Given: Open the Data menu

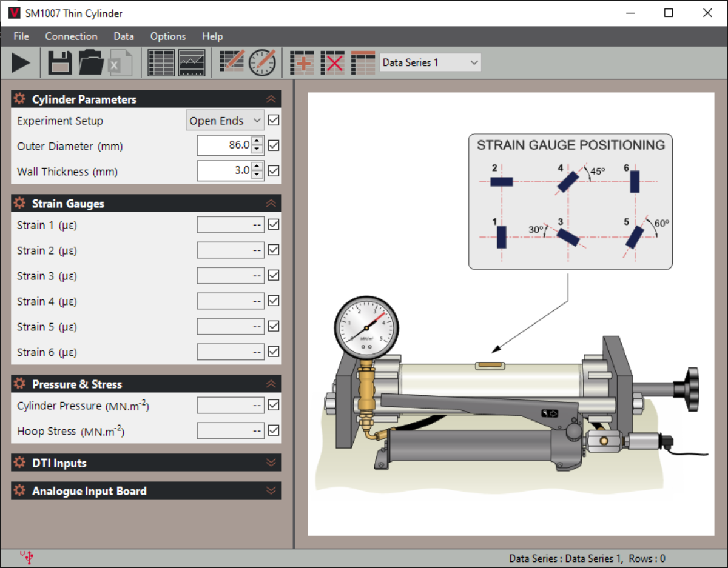Looking at the screenshot, I should click(x=124, y=36).
